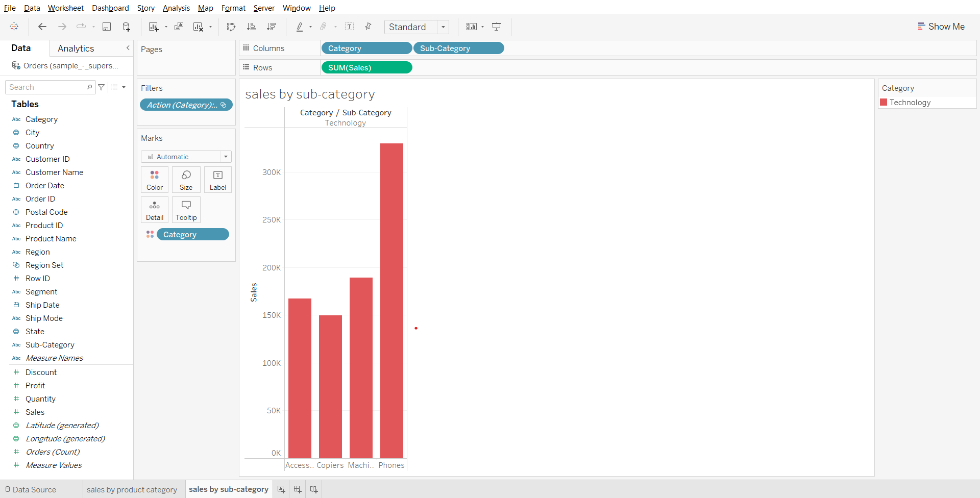980x498 pixels.
Task: Toggle presentation mode
Action: pos(496,27)
